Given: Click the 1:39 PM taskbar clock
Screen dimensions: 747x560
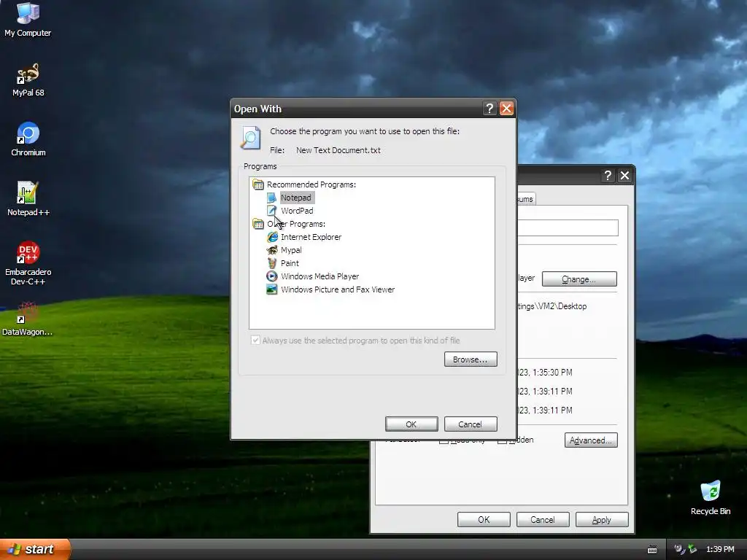Looking at the screenshot, I should (720, 549).
